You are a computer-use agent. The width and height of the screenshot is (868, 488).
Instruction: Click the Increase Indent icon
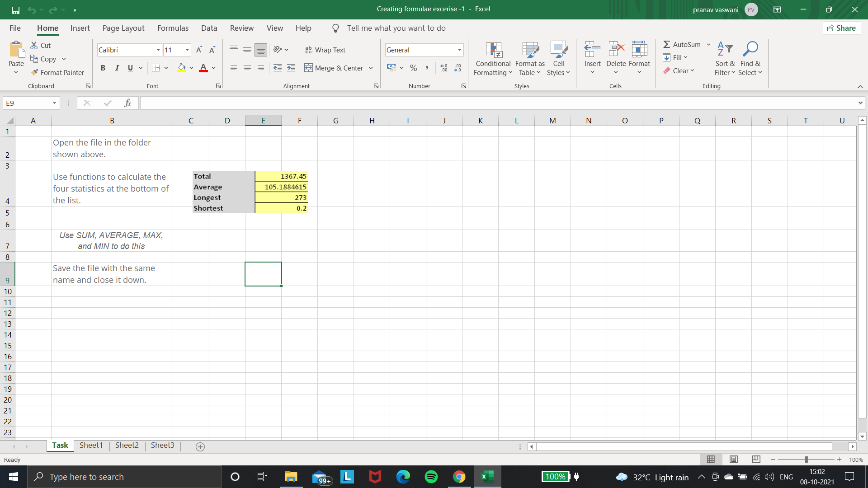[291, 68]
